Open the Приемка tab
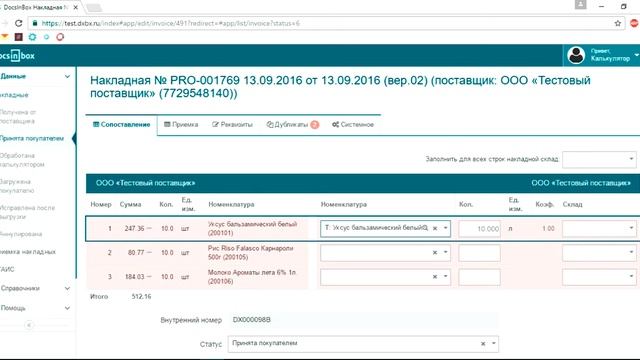This screenshot has width=640, height=360. [181, 124]
